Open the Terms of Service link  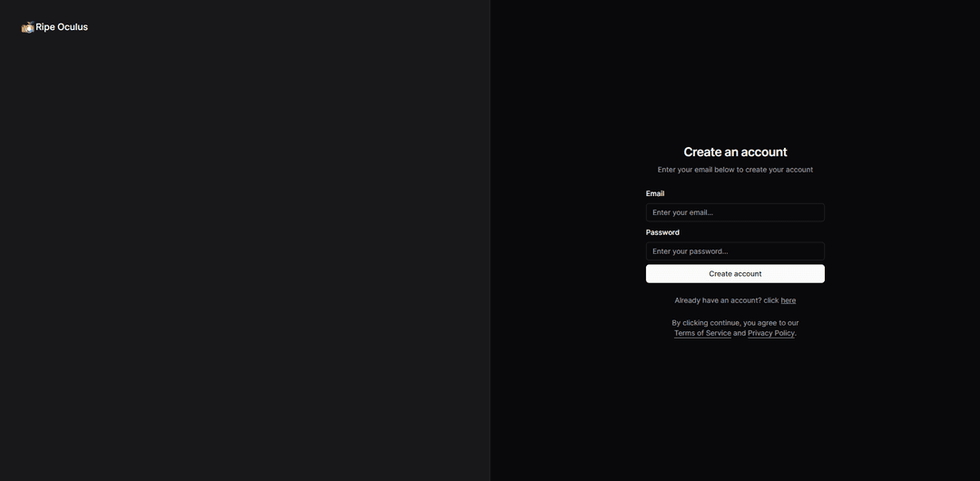click(x=702, y=333)
